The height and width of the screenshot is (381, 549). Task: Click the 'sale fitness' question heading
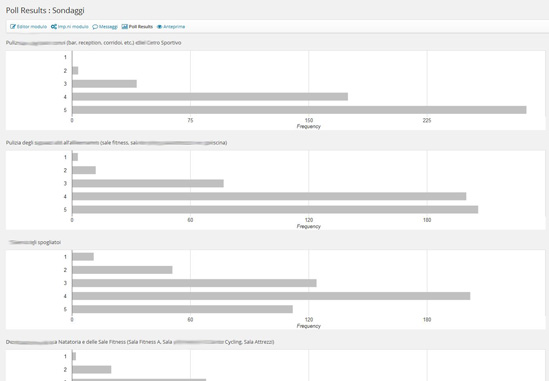[116, 143]
